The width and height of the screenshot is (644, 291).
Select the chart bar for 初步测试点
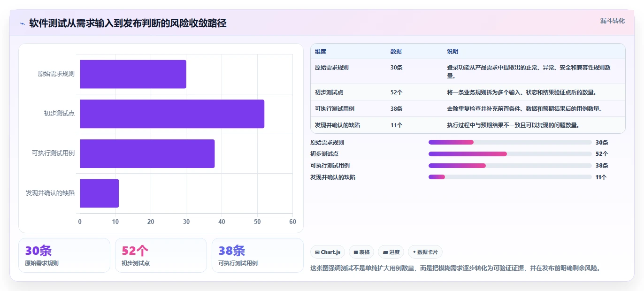point(172,114)
